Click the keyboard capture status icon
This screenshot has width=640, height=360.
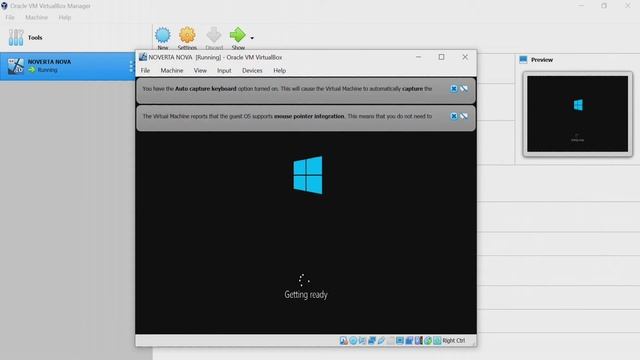click(x=437, y=340)
